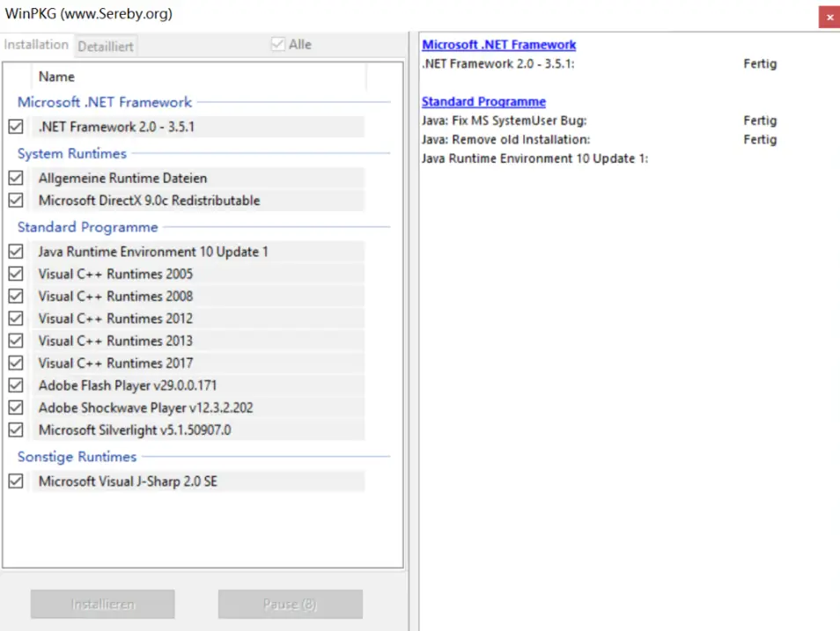Select 'Microsoft Silverlight v5.1.50907.0' row text
Screen dimensions: 840x631
click(x=135, y=430)
